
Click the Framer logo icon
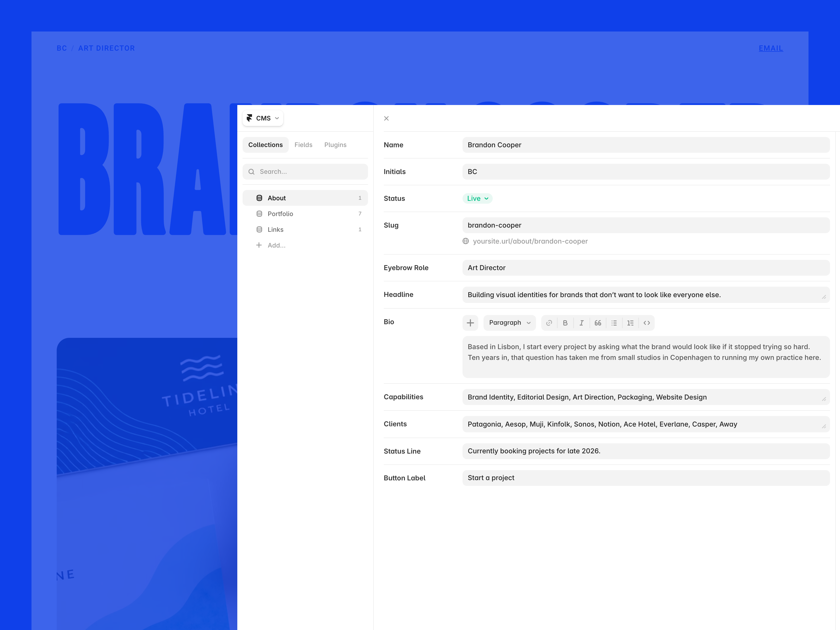click(249, 118)
